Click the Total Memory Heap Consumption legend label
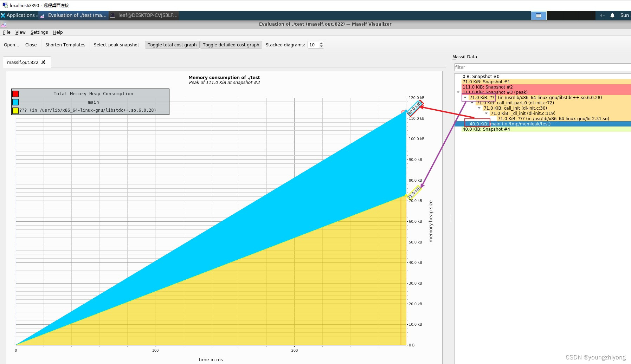Image resolution: width=631 pixels, height=364 pixels. pos(93,94)
